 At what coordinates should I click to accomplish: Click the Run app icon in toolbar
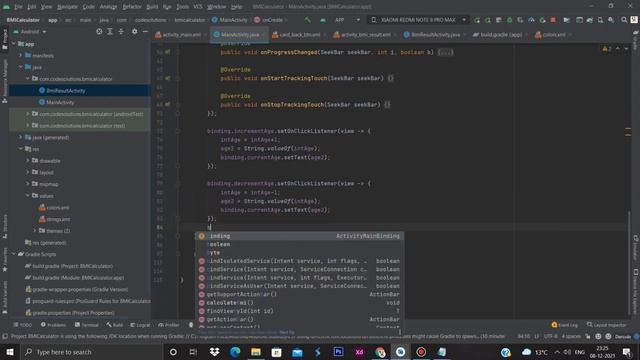pos(477,20)
